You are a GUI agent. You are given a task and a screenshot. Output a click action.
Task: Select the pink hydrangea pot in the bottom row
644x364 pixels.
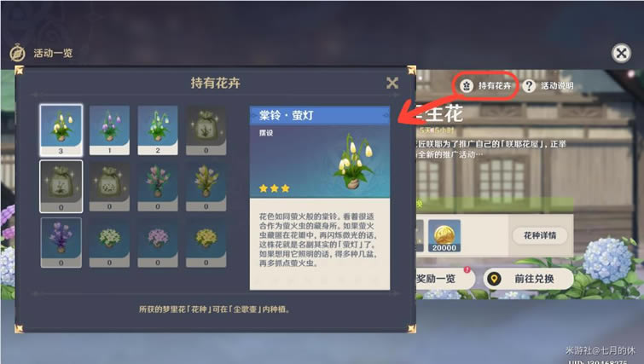(158, 243)
